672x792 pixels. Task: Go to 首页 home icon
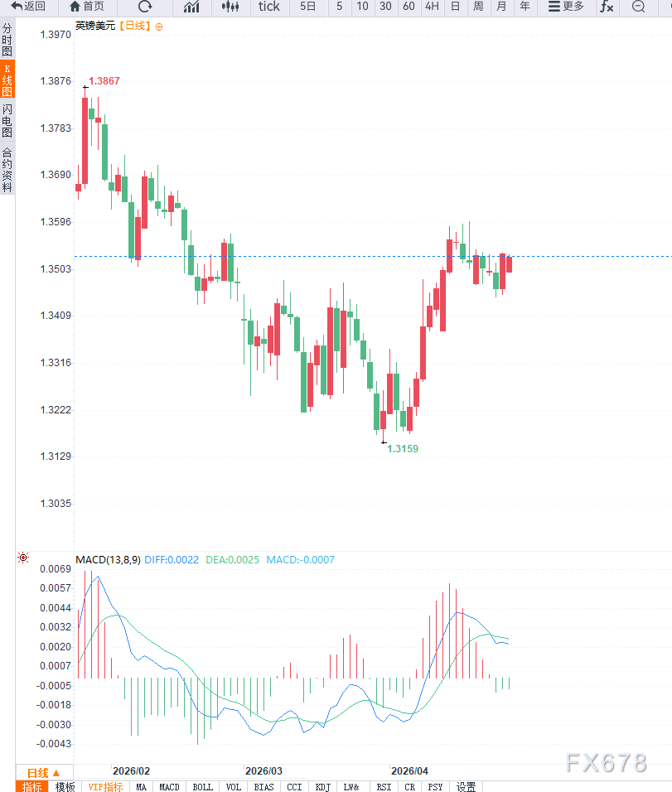(86, 7)
